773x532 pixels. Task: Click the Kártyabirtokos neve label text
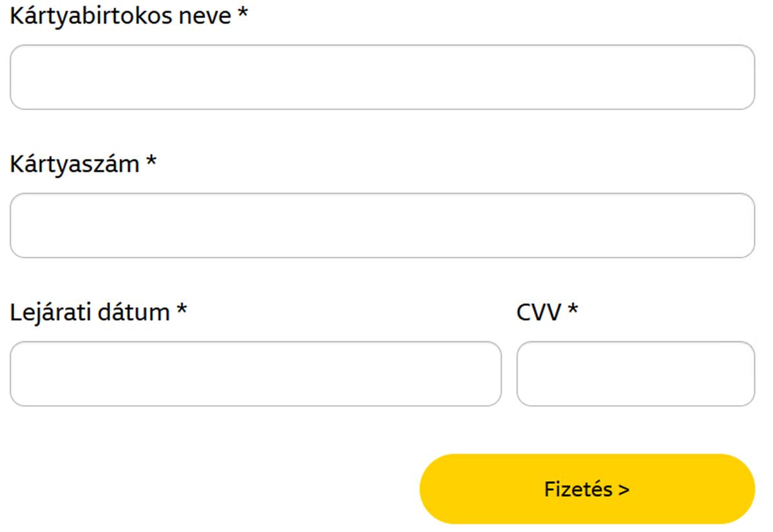(120, 16)
